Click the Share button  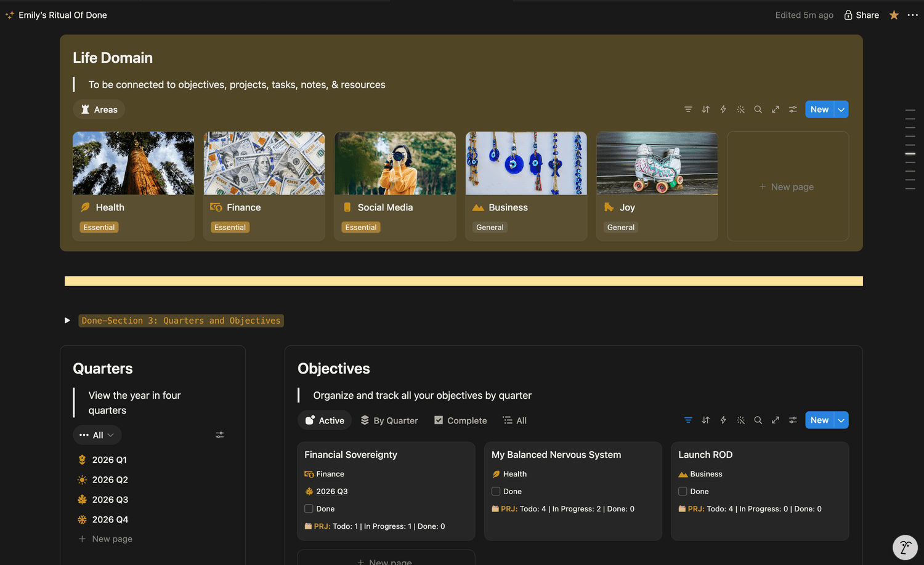tap(861, 15)
